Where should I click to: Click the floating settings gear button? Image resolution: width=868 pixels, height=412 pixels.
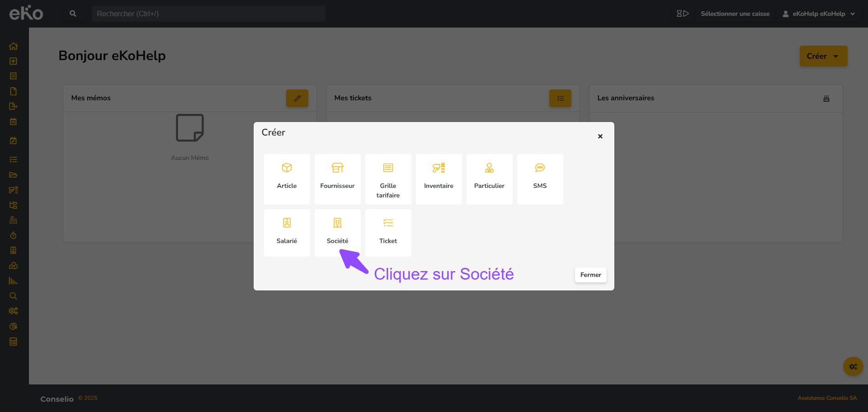(853, 366)
